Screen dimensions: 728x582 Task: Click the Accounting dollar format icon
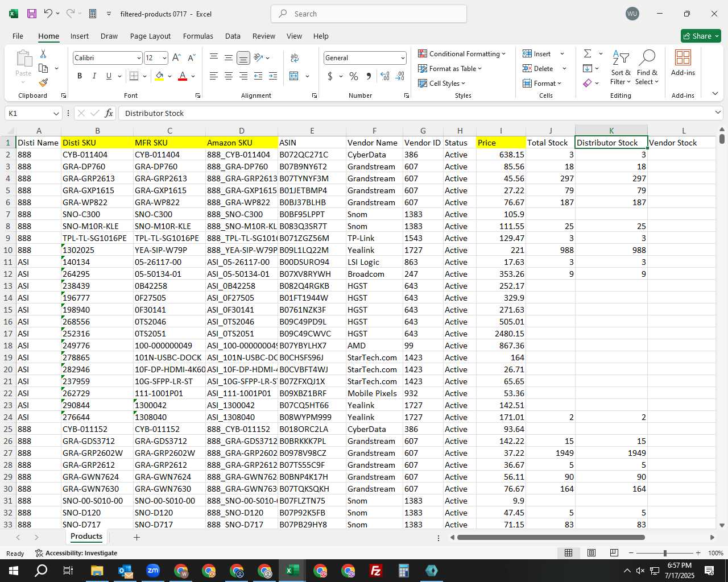(330, 76)
